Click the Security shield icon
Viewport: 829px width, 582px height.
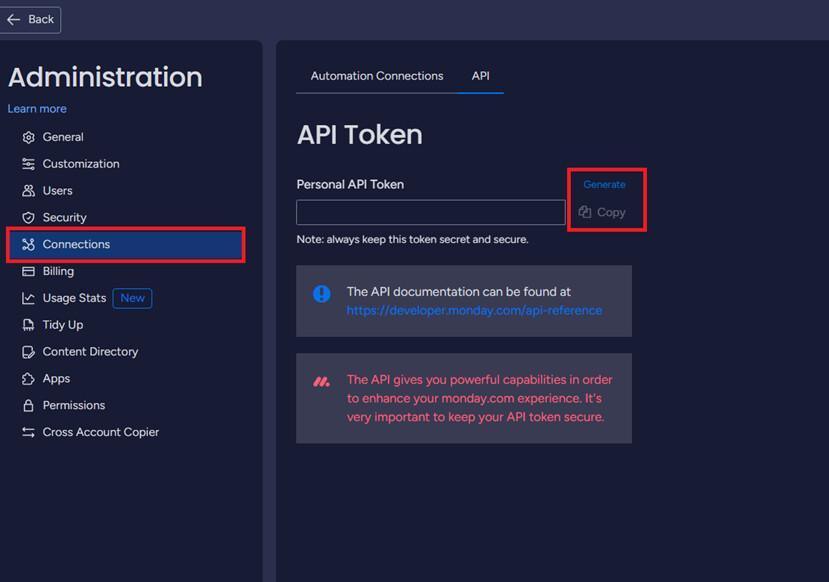(x=29, y=218)
